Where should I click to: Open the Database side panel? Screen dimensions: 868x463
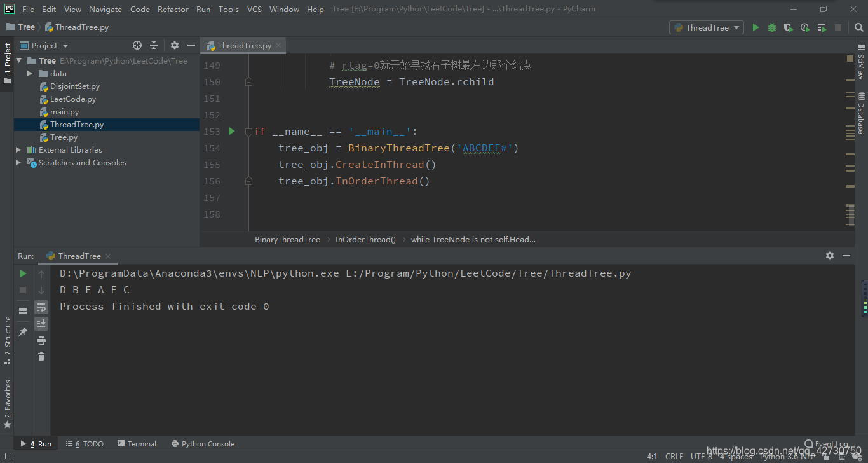pyautogui.click(x=862, y=113)
